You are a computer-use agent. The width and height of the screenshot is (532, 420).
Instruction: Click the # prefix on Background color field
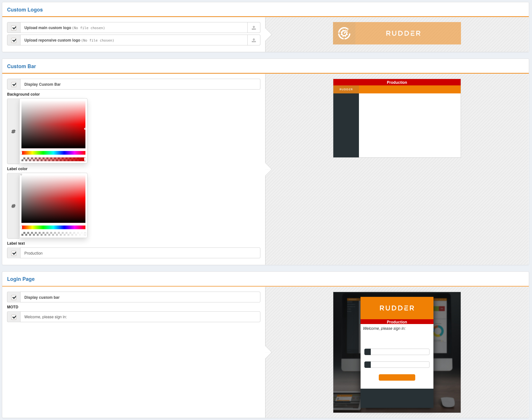(13, 131)
